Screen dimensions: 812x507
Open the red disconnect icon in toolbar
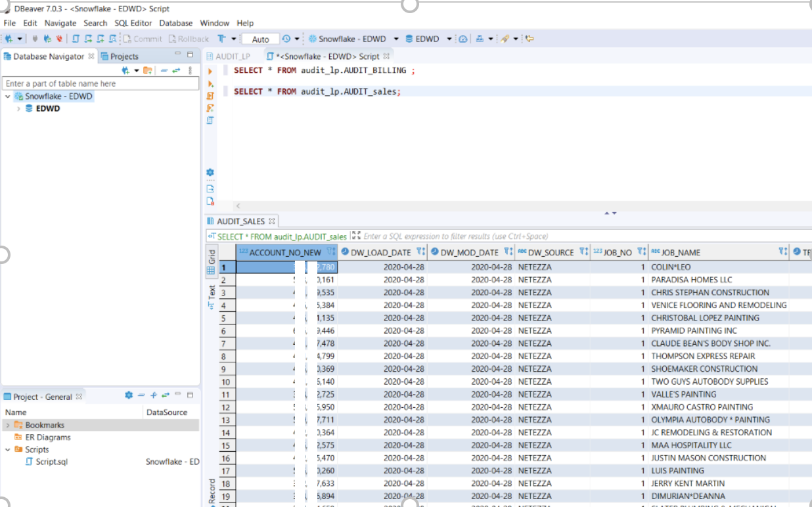click(x=59, y=39)
